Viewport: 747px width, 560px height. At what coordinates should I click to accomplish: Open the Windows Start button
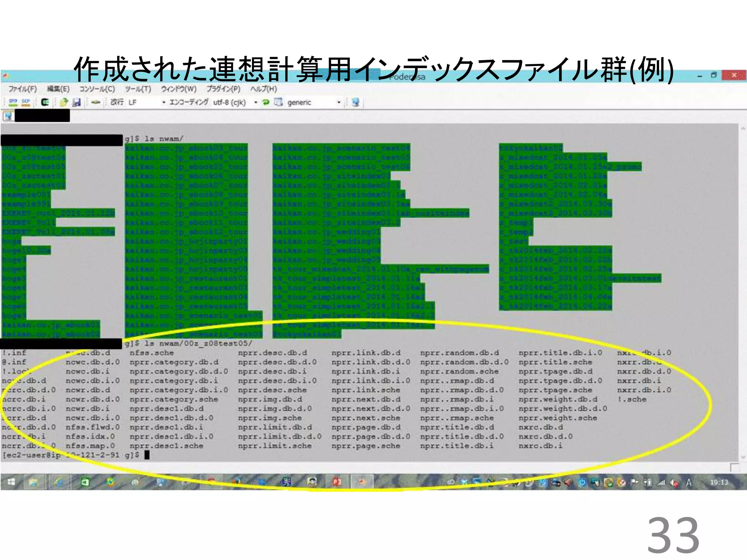11,482
